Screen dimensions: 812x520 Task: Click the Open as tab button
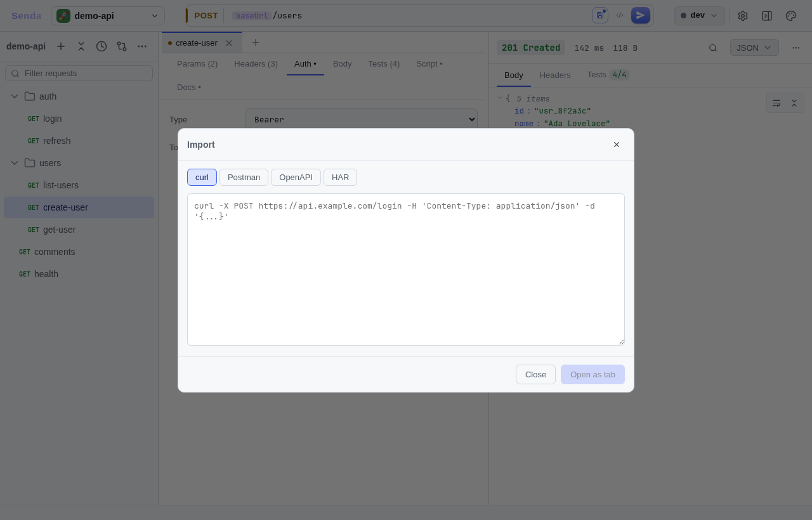593,374
